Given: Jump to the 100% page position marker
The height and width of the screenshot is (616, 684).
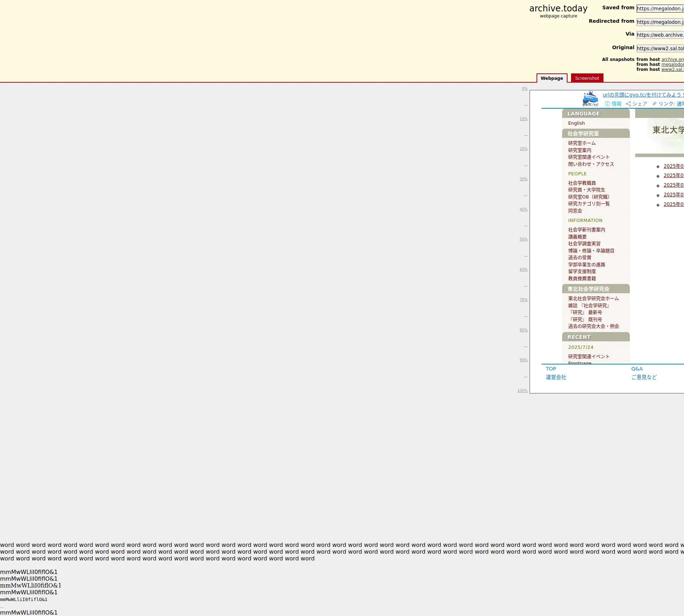Looking at the screenshot, I should (522, 391).
